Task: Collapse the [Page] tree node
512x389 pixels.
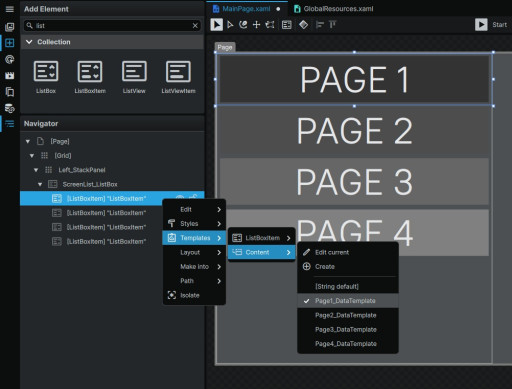Action: (28, 141)
